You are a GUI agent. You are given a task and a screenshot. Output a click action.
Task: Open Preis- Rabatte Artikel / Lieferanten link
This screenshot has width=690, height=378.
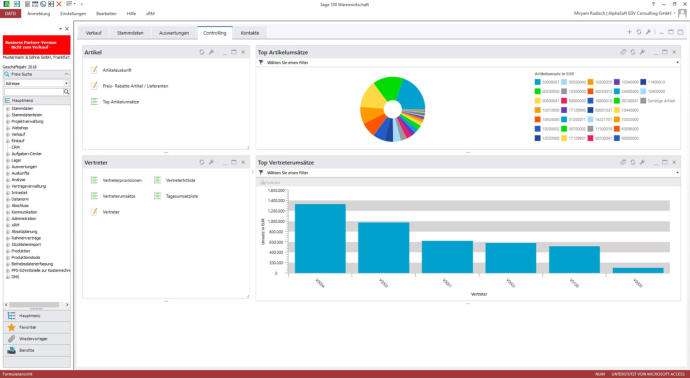pos(135,86)
